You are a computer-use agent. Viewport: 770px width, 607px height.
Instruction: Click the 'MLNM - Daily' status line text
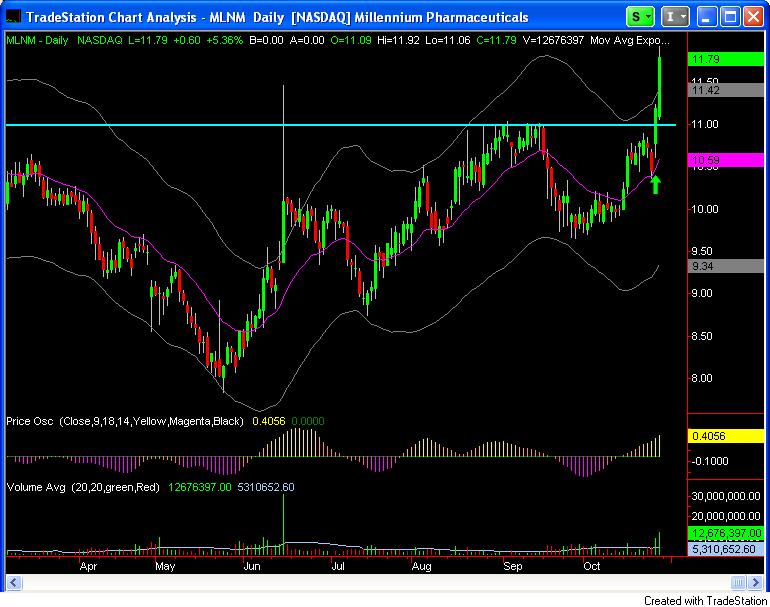[37, 40]
